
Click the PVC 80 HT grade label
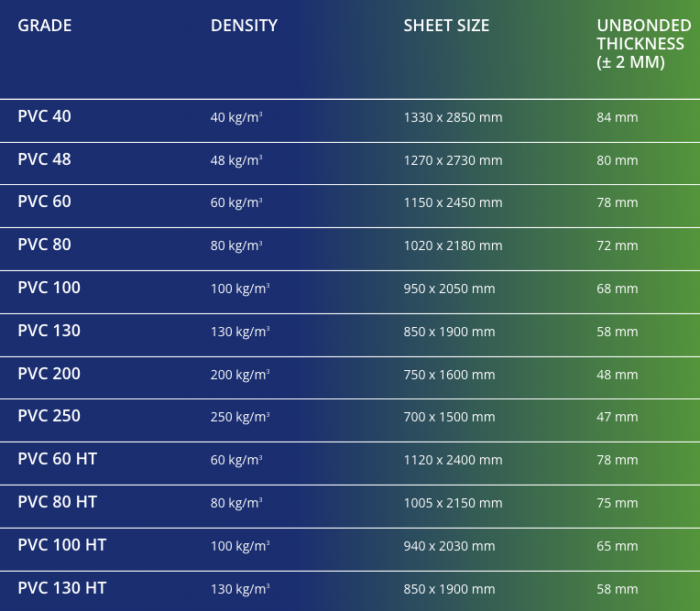click(x=57, y=502)
